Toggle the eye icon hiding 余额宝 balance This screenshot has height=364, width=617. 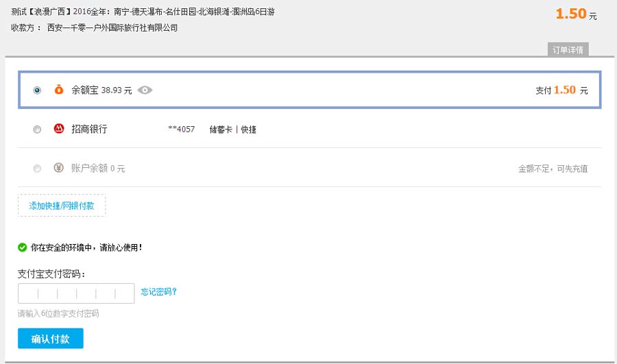(x=145, y=90)
